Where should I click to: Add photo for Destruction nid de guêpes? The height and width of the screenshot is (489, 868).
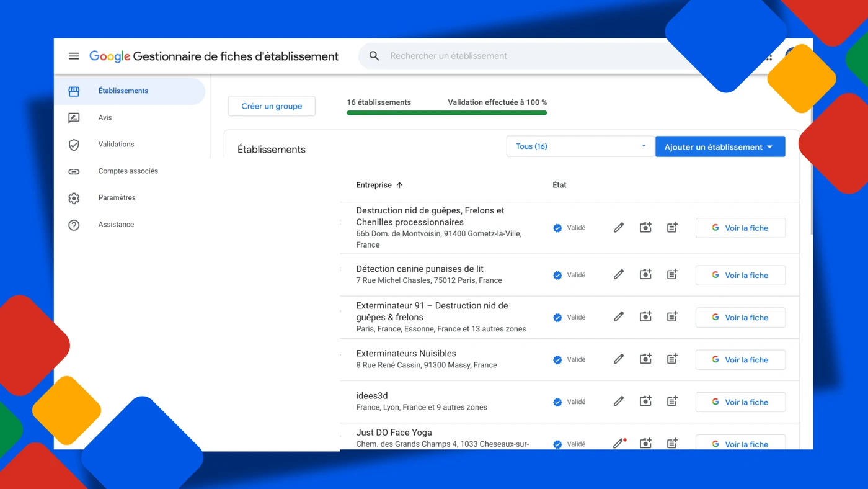coord(645,228)
